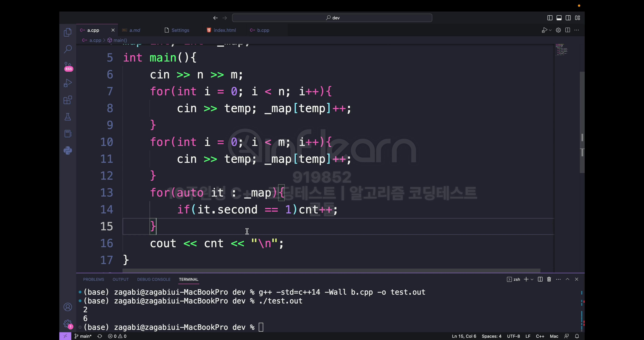This screenshot has width=644, height=340.
Task: Expand the new terminal launch profile dropdown
Action: pyautogui.click(x=532, y=279)
